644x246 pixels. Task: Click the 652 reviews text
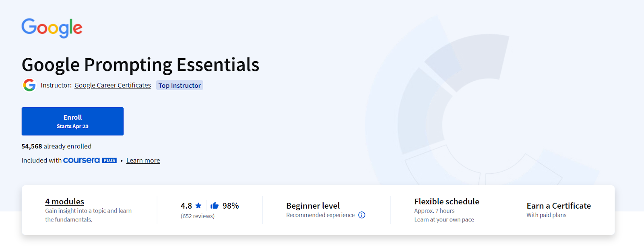click(x=198, y=216)
